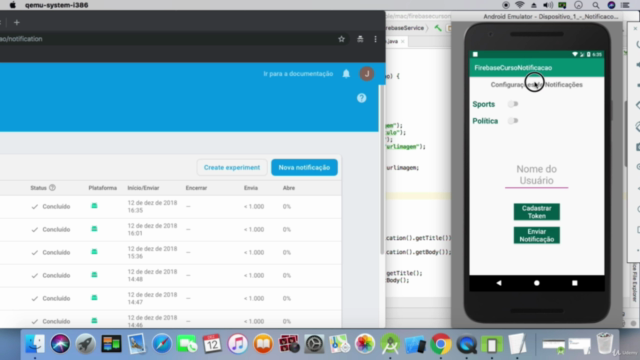
Task: Open a new browser tab with the plus icon
Action: tap(17, 22)
